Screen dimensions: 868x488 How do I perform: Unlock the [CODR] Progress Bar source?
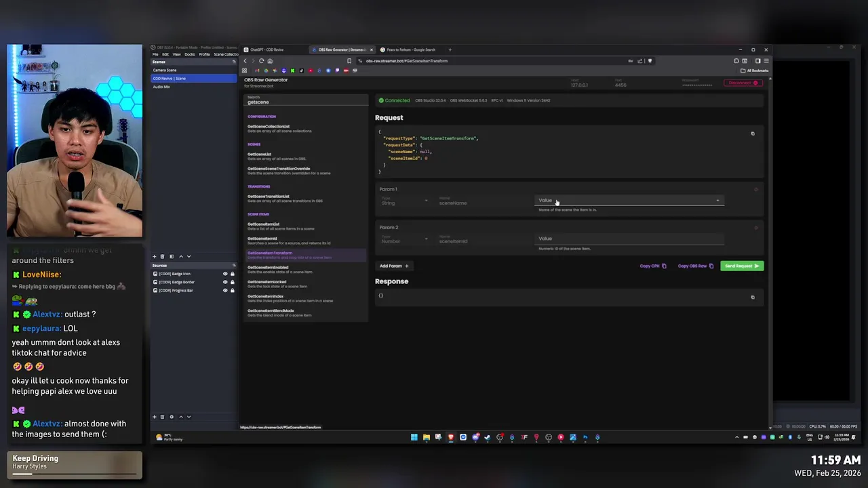[x=232, y=290]
